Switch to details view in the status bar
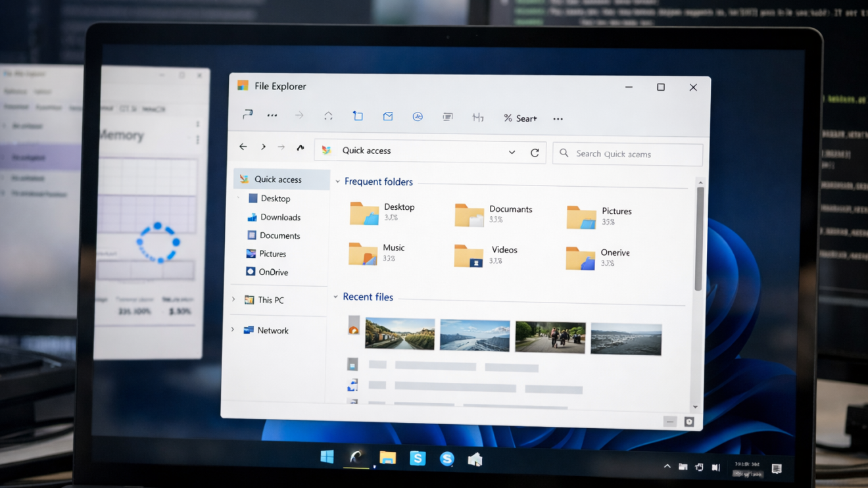868x488 pixels. coord(670,422)
